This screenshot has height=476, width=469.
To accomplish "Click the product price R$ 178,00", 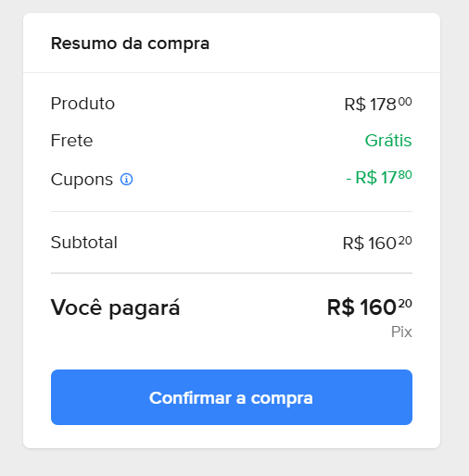I will click(x=378, y=104).
